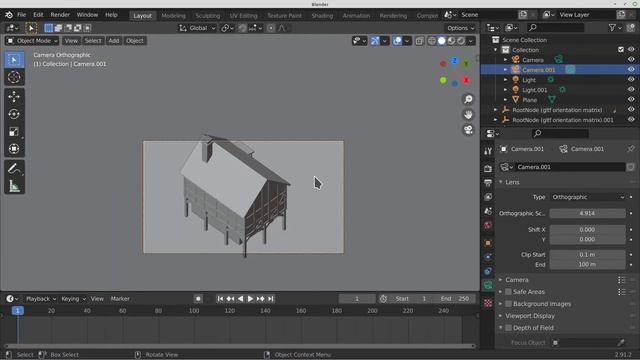Screen dimensions: 640x360
Task: Click the current frame number field
Action: point(357,299)
